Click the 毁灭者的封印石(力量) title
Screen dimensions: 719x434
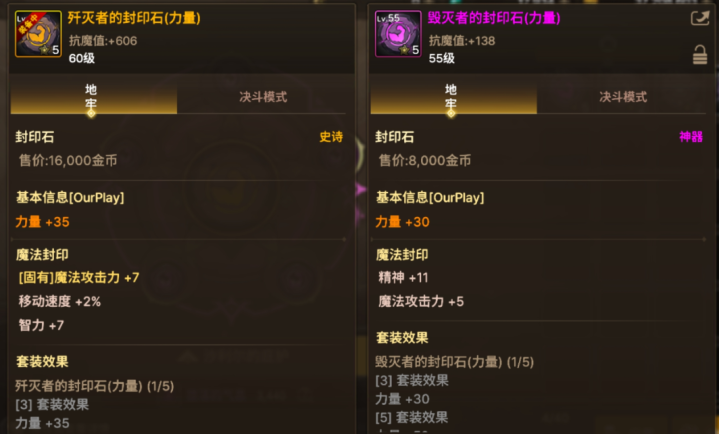click(x=494, y=18)
